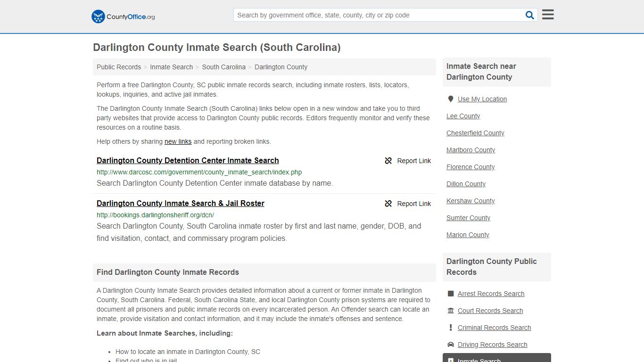The image size is (644, 362).
Task: Open Marlboro County inmate search
Action: pyautogui.click(x=471, y=150)
